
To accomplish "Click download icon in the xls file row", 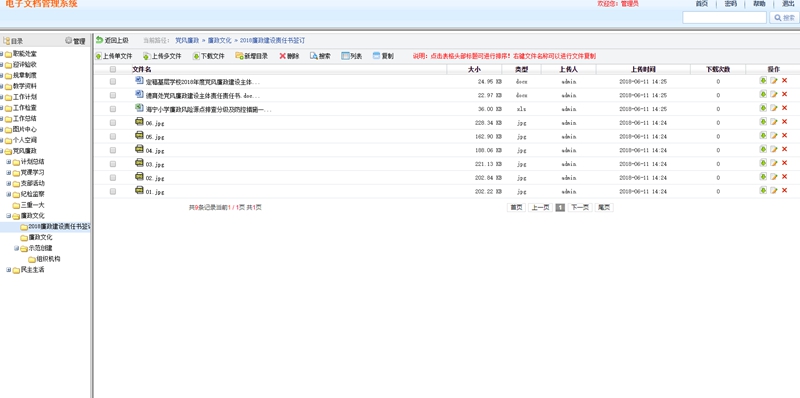I will point(763,108).
